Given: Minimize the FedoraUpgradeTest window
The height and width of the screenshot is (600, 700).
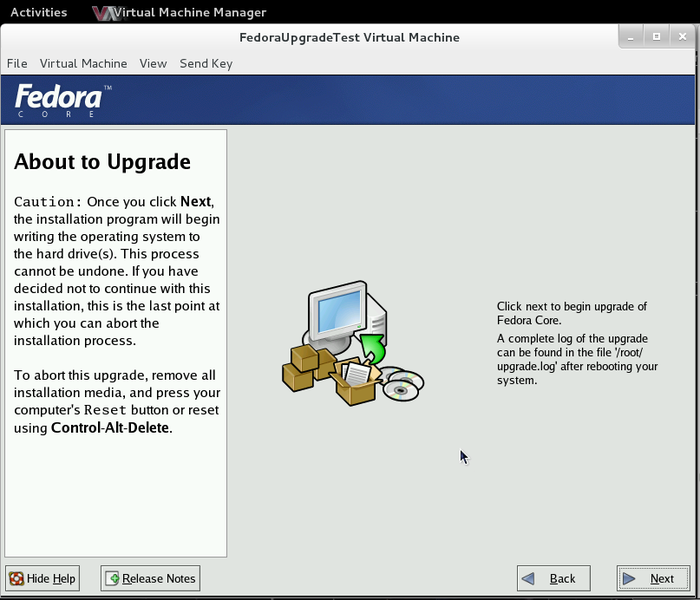Looking at the screenshot, I should click(x=633, y=36).
